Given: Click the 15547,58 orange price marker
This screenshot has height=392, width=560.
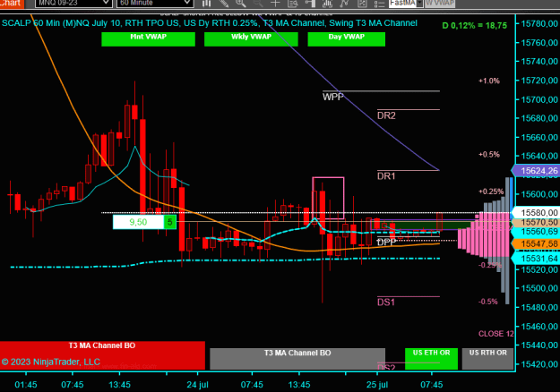Looking at the screenshot, I should coord(537,244).
